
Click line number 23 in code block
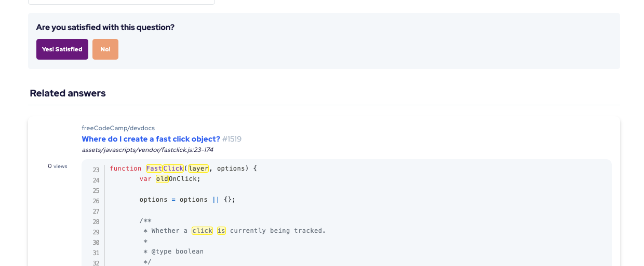pyautogui.click(x=96, y=170)
